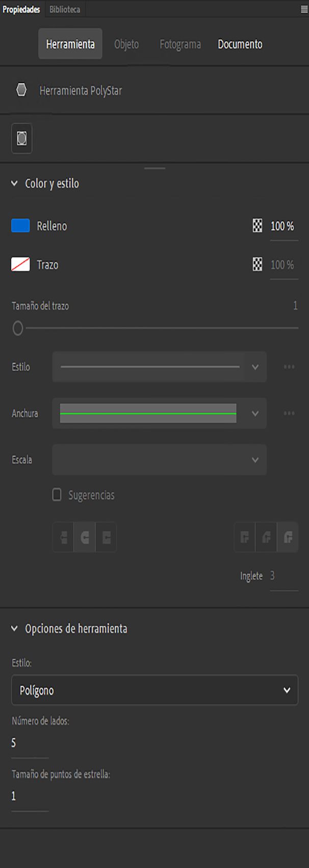Toggle the object drawing mode button

click(x=22, y=138)
